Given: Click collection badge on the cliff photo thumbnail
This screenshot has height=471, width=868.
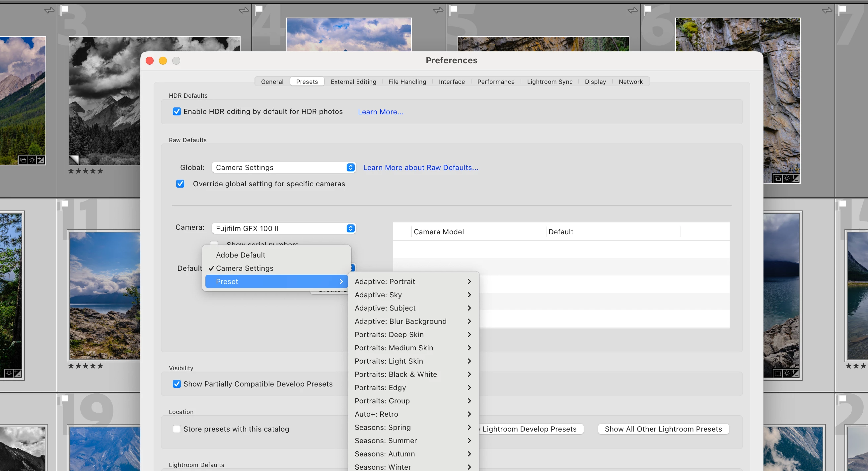Looking at the screenshot, I should point(777,178).
